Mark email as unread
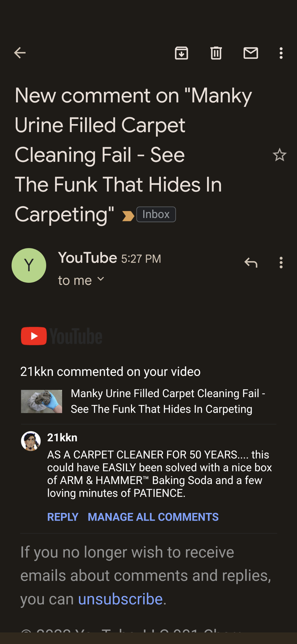The height and width of the screenshot is (644, 297). click(251, 53)
